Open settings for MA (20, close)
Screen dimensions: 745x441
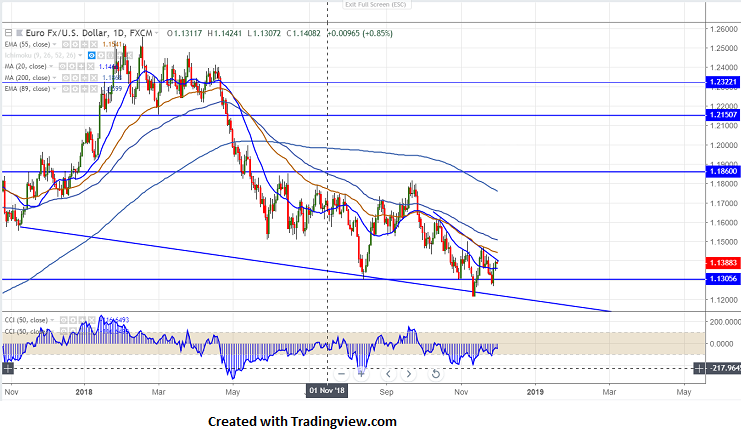(x=72, y=67)
